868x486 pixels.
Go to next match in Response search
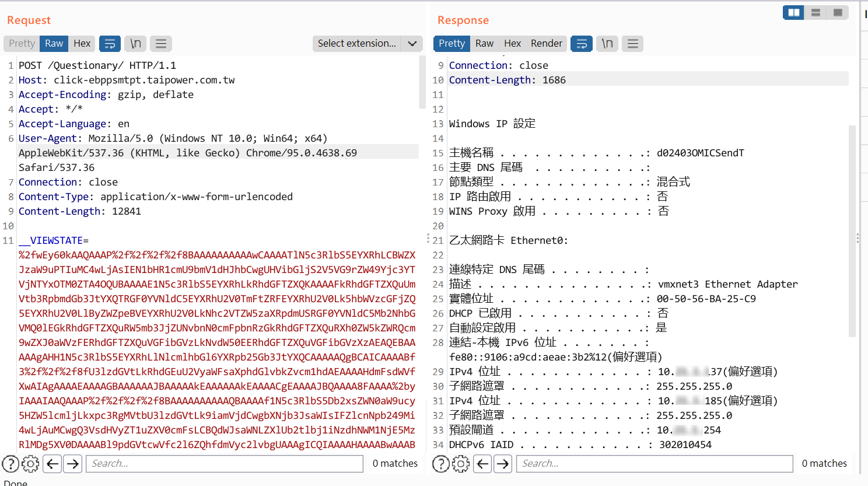pyautogui.click(x=503, y=464)
